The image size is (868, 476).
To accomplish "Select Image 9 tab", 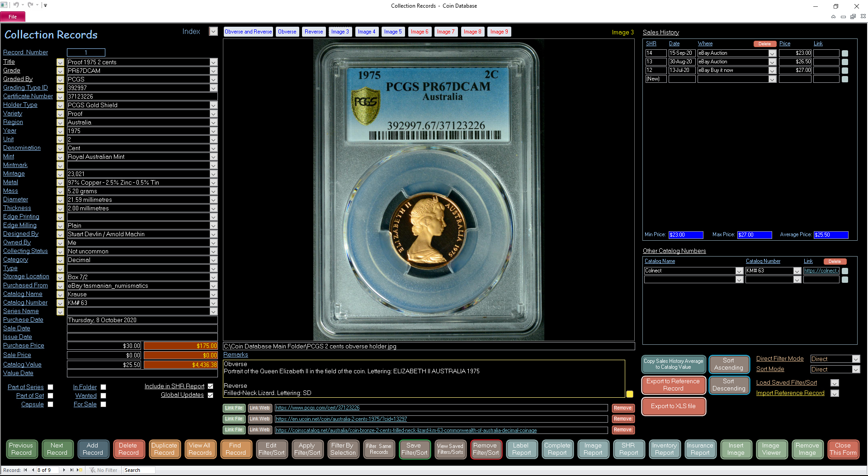I will (499, 32).
